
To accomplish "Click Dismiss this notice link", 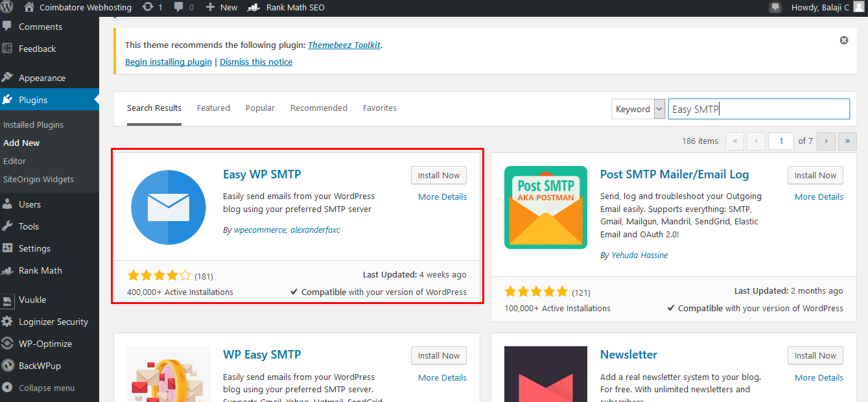I will point(256,62).
